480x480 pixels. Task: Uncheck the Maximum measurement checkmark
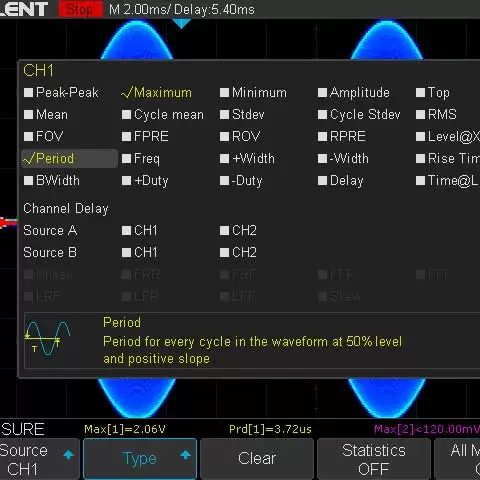(x=127, y=92)
